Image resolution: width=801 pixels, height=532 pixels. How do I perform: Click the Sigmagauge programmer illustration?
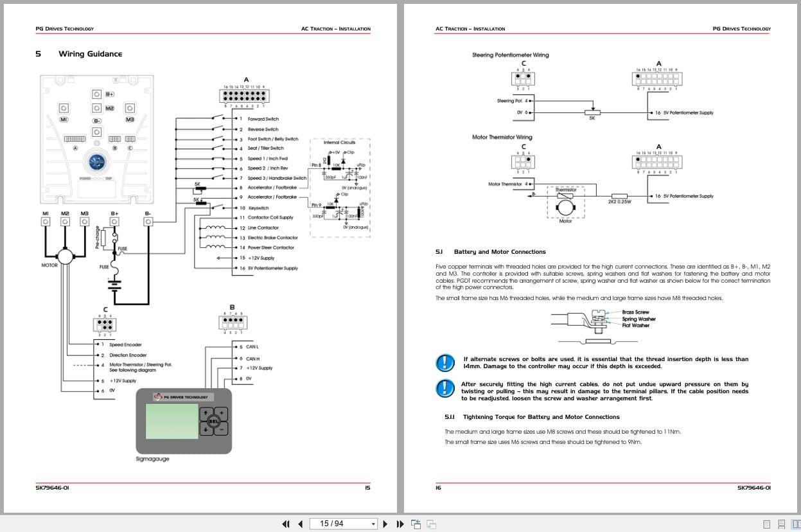pos(183,421)
